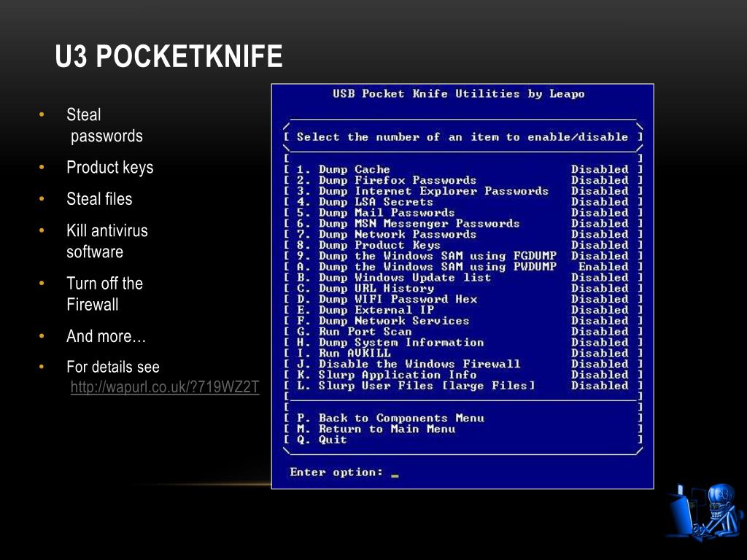Select item 7. Dump Network Passwords
This screenshot has height=560, width=747.
(x=387, y=234)
